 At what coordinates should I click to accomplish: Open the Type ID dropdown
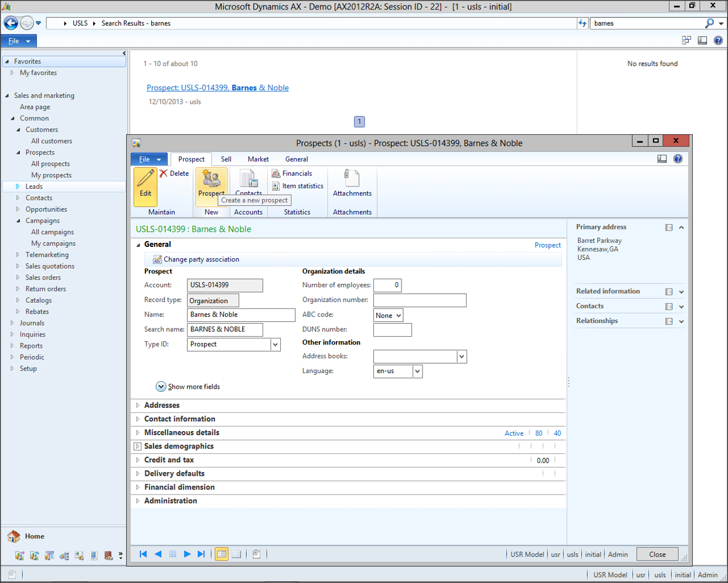275,345
